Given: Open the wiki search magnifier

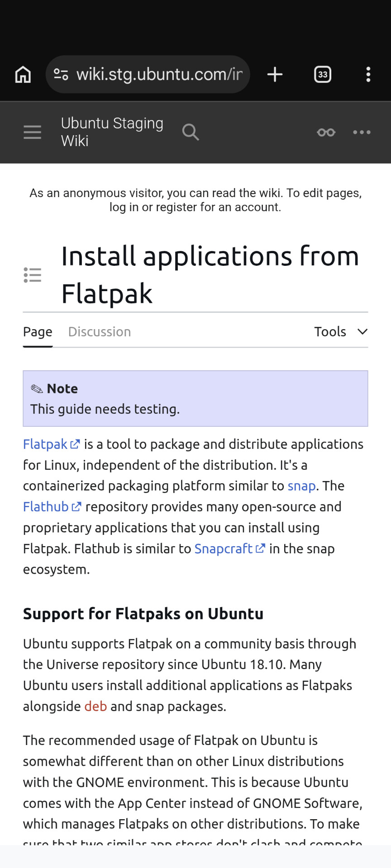Looking at the screenshot, I should click(191, 132).
